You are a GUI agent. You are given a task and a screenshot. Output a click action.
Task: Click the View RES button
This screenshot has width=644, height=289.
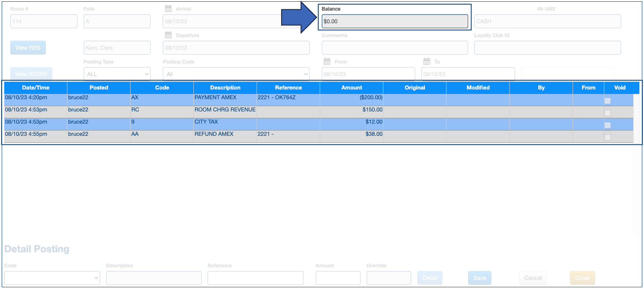(27, 47)
